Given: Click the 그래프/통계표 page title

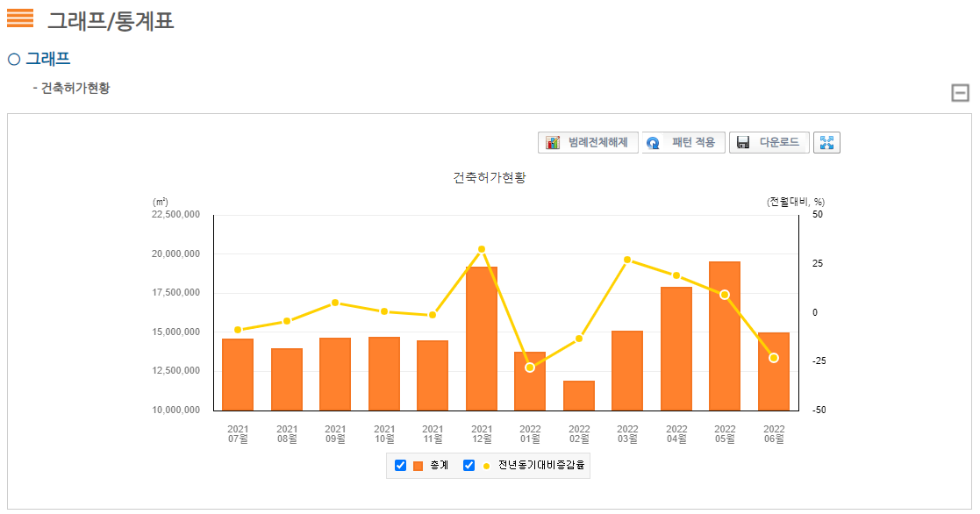Looking at the screenshot, I should click(x=111, y=20).
